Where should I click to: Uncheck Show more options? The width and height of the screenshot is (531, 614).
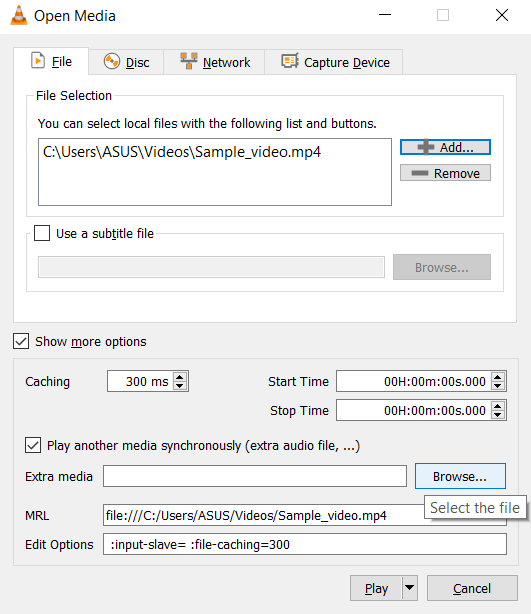coord(21,341)
